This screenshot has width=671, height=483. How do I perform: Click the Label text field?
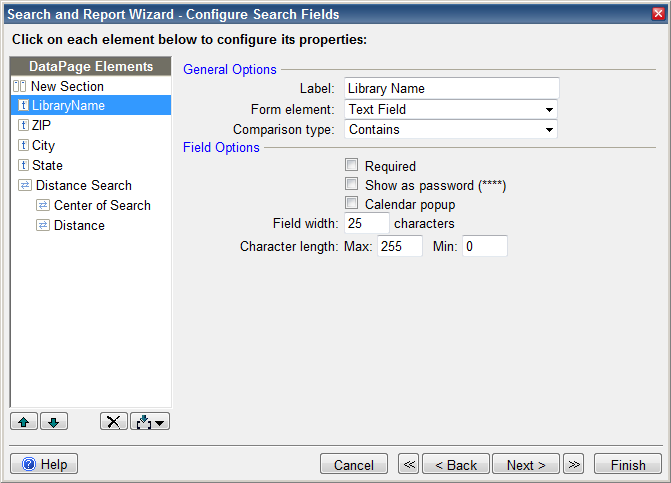pyautogui.click(x=451, y=88)
